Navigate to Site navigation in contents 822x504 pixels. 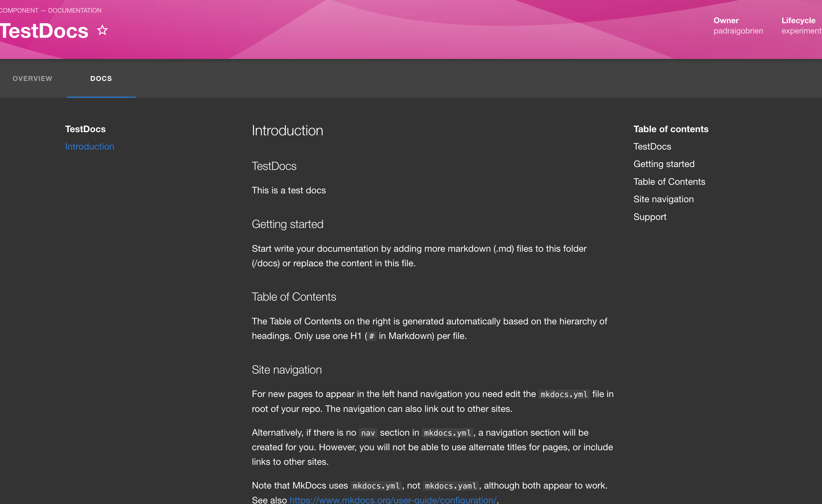tap(663, 199)
